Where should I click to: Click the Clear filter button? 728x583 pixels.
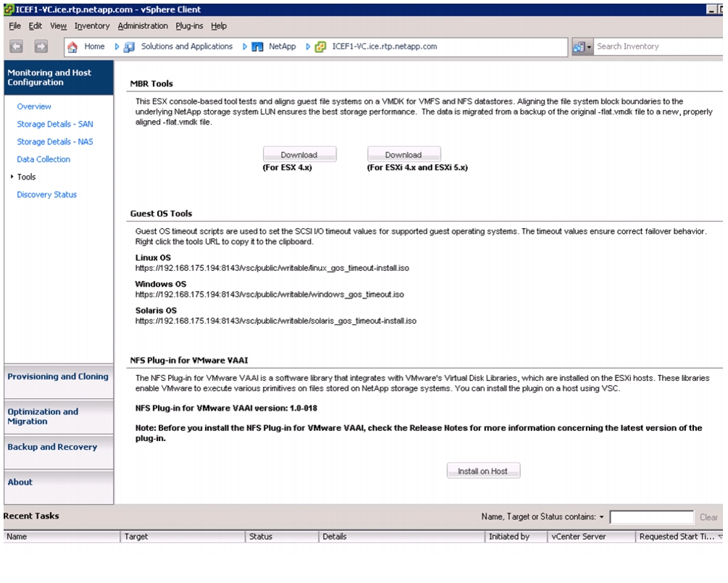pos(708,516)
